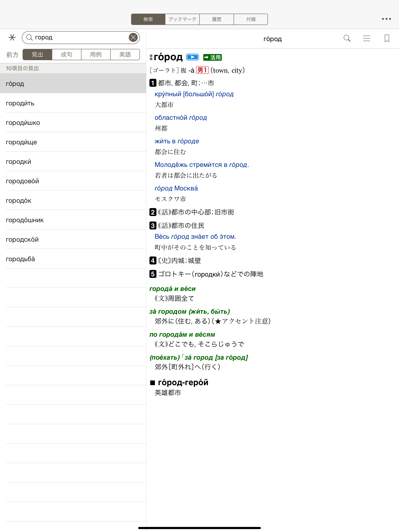399x532 pixels.
Task: Select го́род in results list
Action: click(x=73, y=84)
